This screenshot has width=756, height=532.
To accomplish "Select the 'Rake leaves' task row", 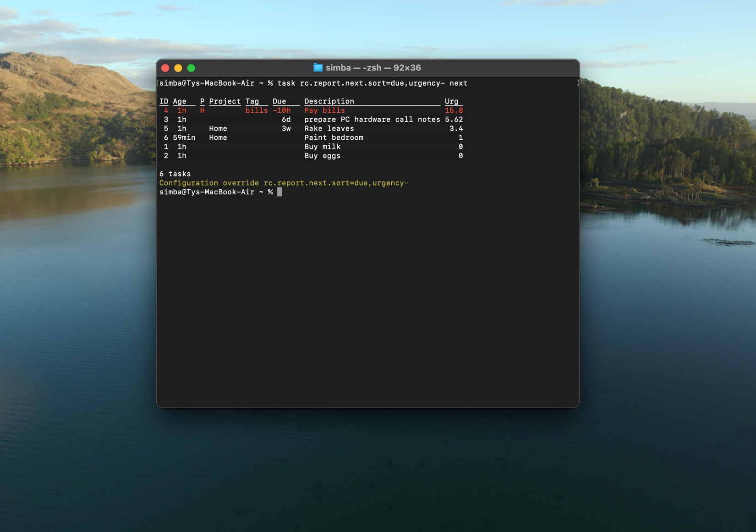I will click(329, 128).
